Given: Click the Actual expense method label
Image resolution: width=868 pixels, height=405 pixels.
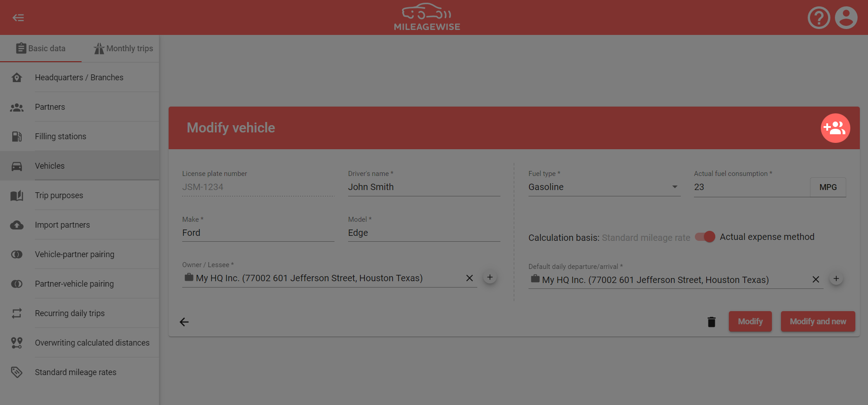Looking at the screenshot, I should tap(767, 237).
